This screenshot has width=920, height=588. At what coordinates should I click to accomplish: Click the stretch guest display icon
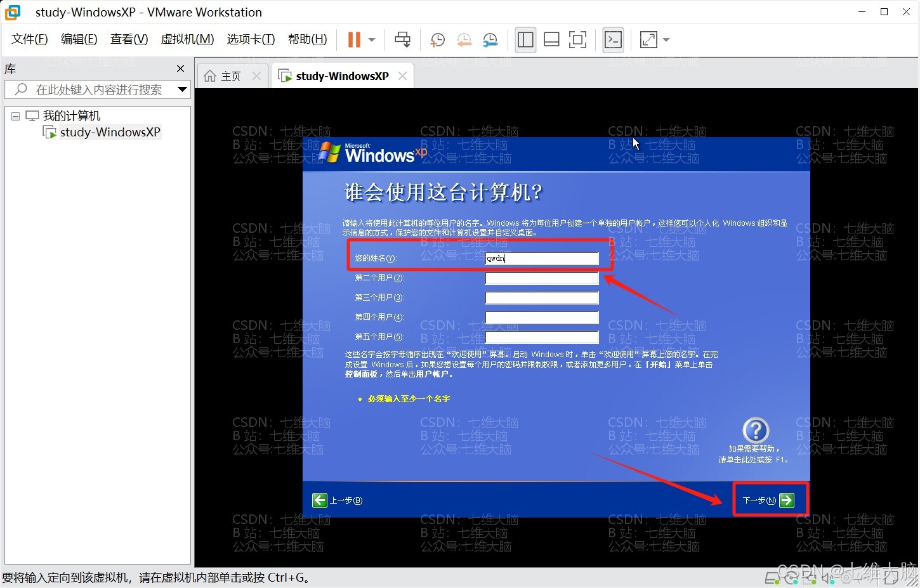coord(649,40)
